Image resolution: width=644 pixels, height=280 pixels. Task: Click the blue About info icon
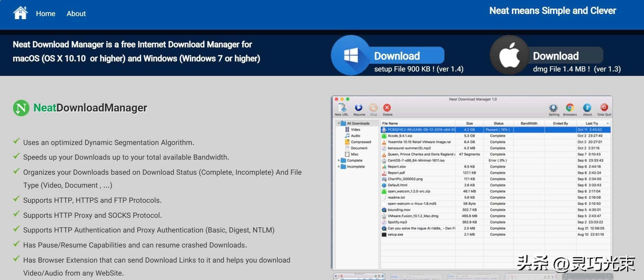[x=587, y=108]
